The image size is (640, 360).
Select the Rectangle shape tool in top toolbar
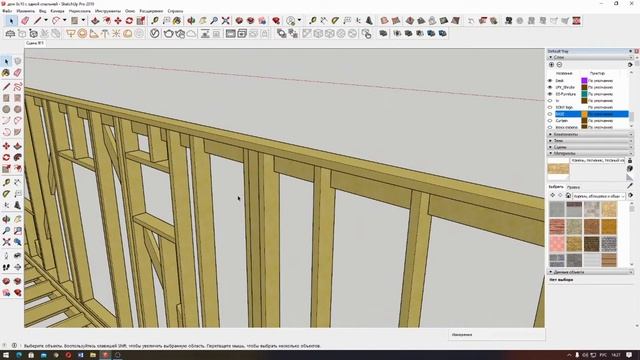pos(74,20)
